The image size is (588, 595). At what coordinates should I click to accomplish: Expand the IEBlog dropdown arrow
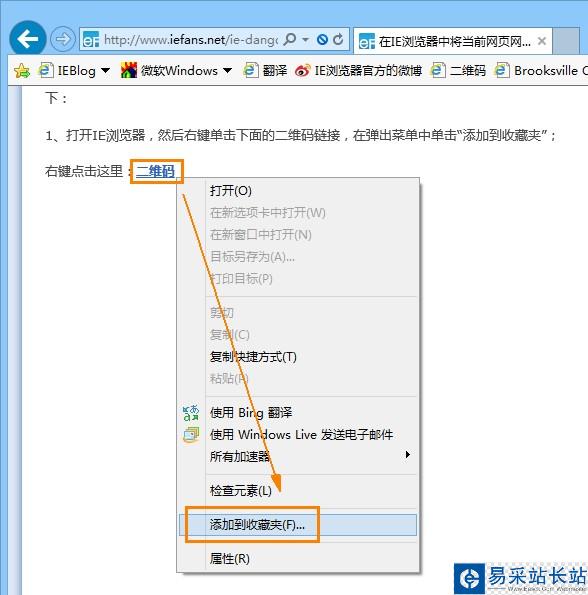point(105,71)
